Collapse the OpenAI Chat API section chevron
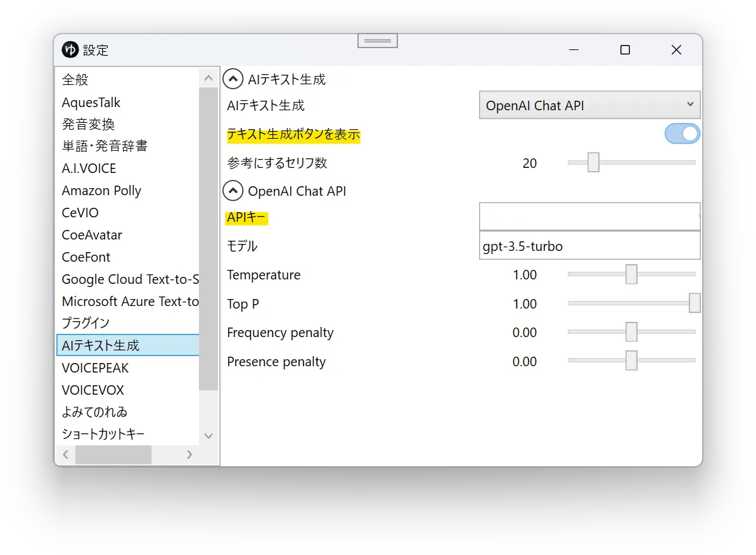The image size is (756, 555). (x=233, y=191)
